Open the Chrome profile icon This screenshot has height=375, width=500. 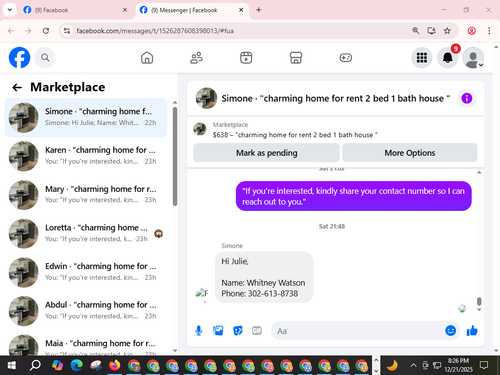[471, 31]
